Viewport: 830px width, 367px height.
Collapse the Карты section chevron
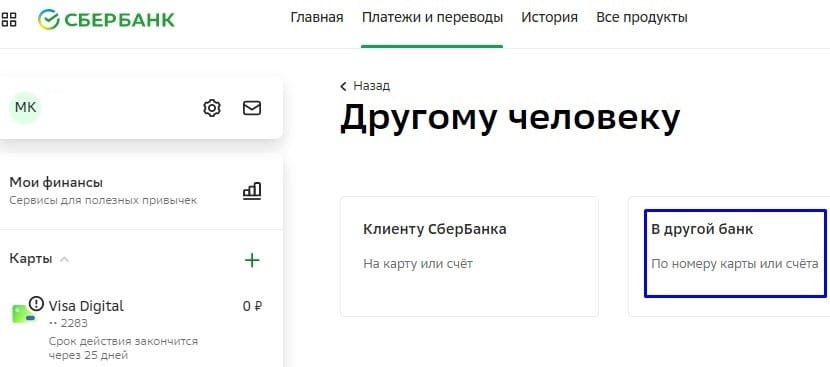point(64,259)
